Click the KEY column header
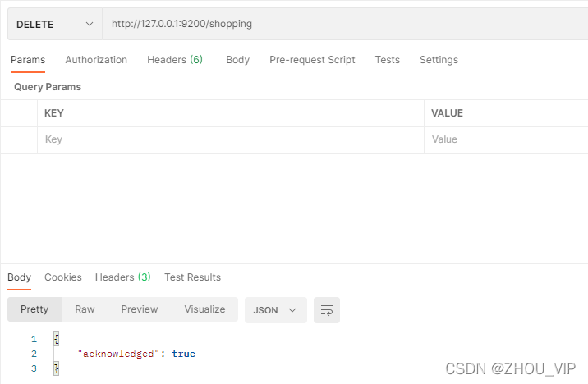Screen dimensions: 588x384 pos(54,113)
